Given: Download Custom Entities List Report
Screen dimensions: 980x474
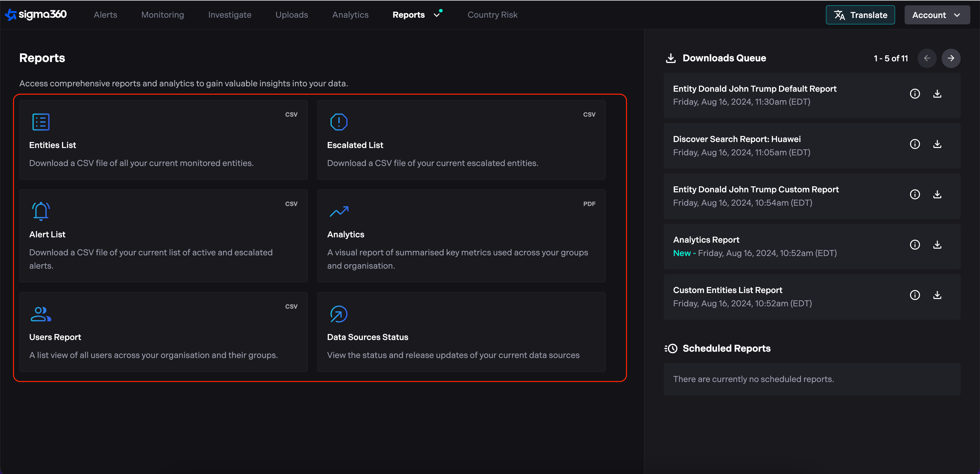Looking at the screenshot, I should coord(937,295).
